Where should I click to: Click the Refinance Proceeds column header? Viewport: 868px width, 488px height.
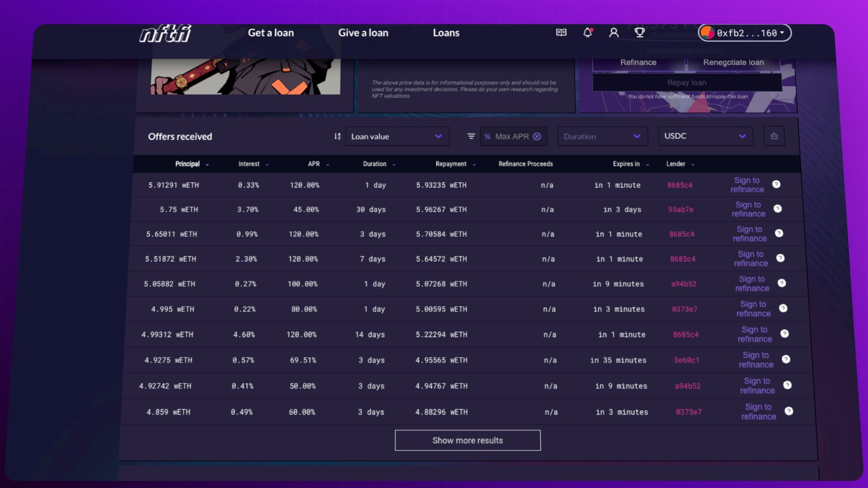tap(526, 164)
